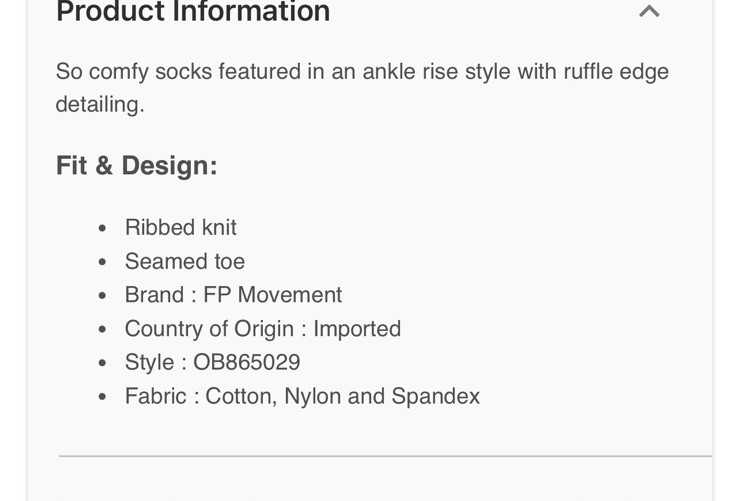This screenshot has width=740, height=501.
Task: Click 'Cotton, Nylon and Spandex' fabric text
Action: (x=342, y=396)
